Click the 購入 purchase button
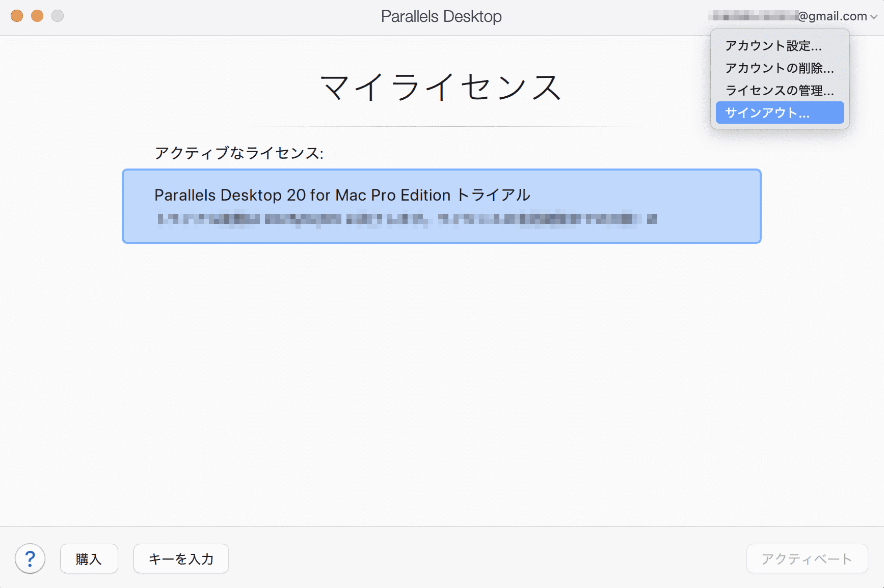The width and height of the screenshot is (884, 588). click(x=89, y=558)
